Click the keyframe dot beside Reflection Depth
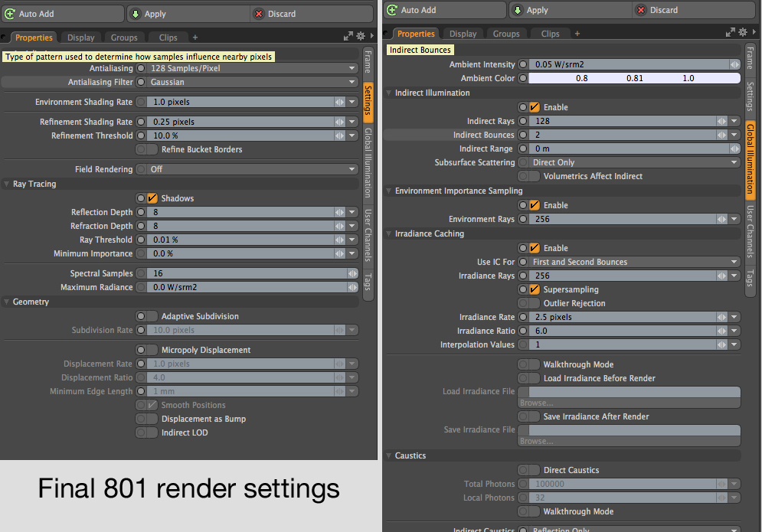Image resolution: width=762 pixels, height=532 pixels. point(140,212)
